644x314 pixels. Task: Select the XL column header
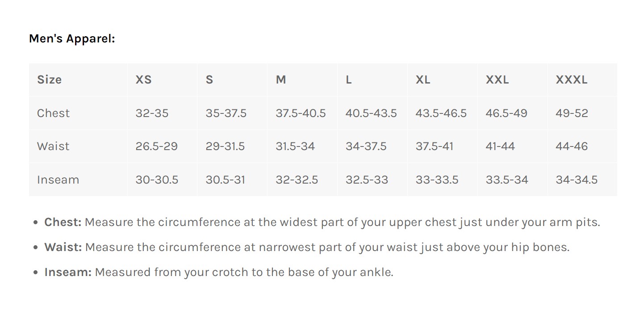(422, 80)
